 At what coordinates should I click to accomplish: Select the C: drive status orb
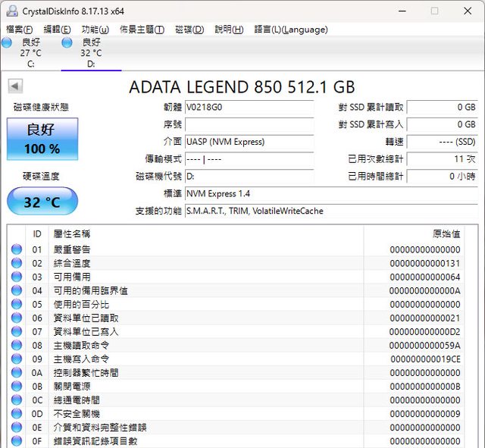pos(7,43)
